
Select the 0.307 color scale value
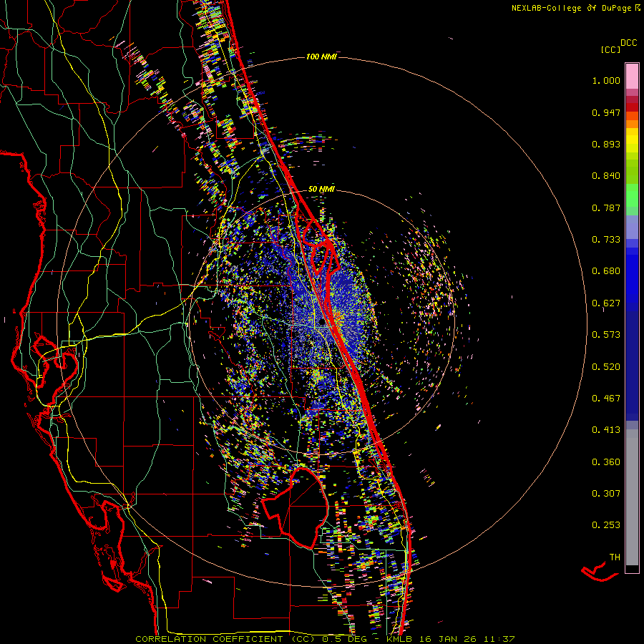(606, 494)
